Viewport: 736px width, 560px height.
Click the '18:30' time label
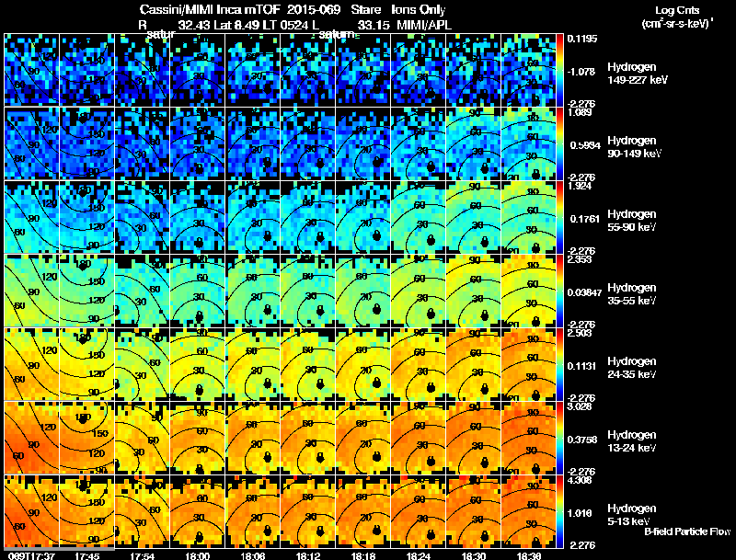474,555
